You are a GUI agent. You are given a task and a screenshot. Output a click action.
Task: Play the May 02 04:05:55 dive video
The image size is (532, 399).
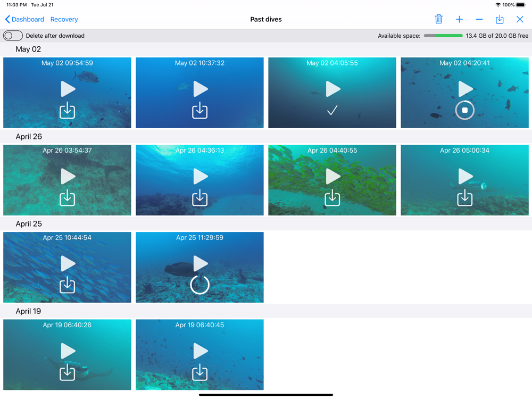(x=333, y=89)
